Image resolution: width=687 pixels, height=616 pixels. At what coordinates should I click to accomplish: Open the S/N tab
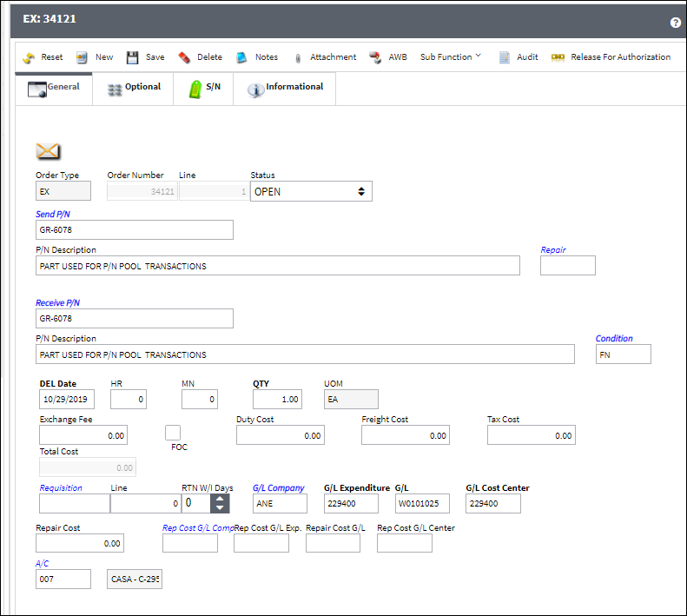(203, 89)
